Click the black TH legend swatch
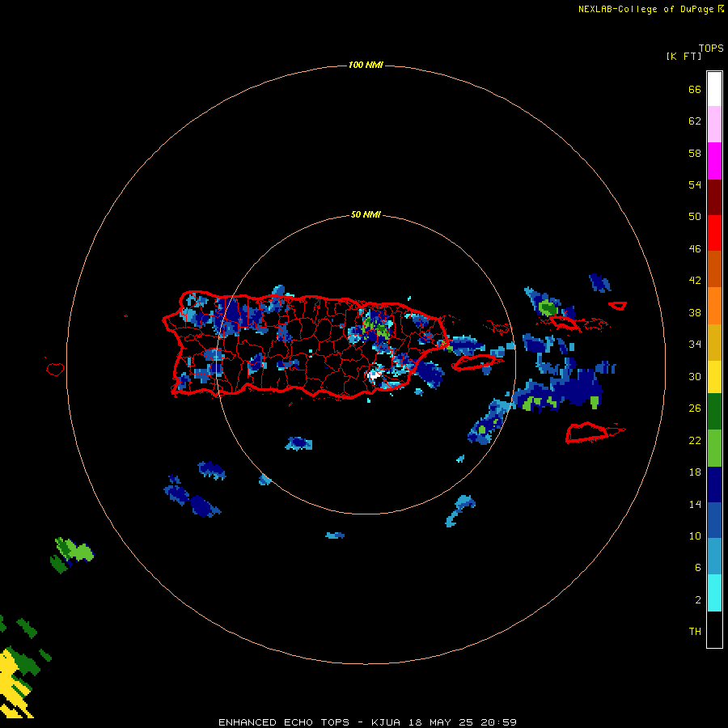 (x=714, y=629)
